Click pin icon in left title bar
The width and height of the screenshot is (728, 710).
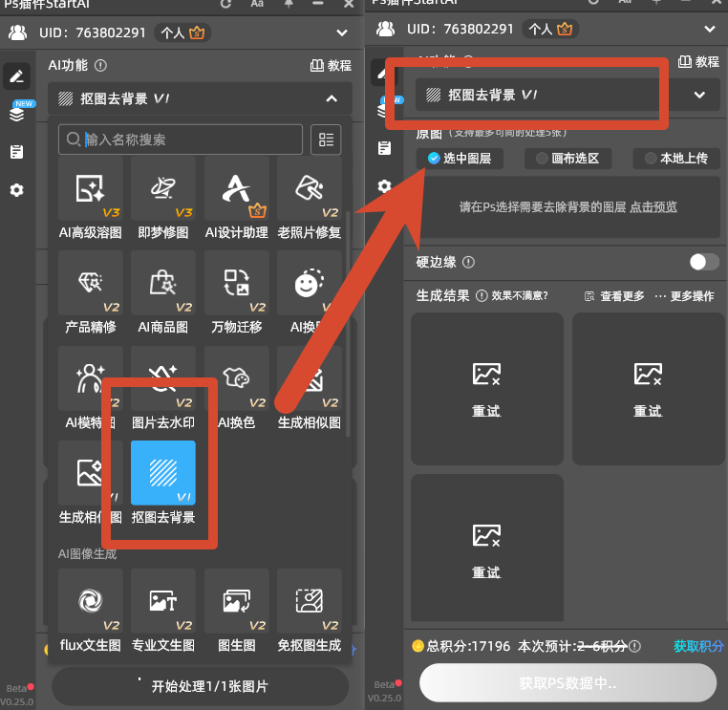pyautogui.click(x=289, y=4)
